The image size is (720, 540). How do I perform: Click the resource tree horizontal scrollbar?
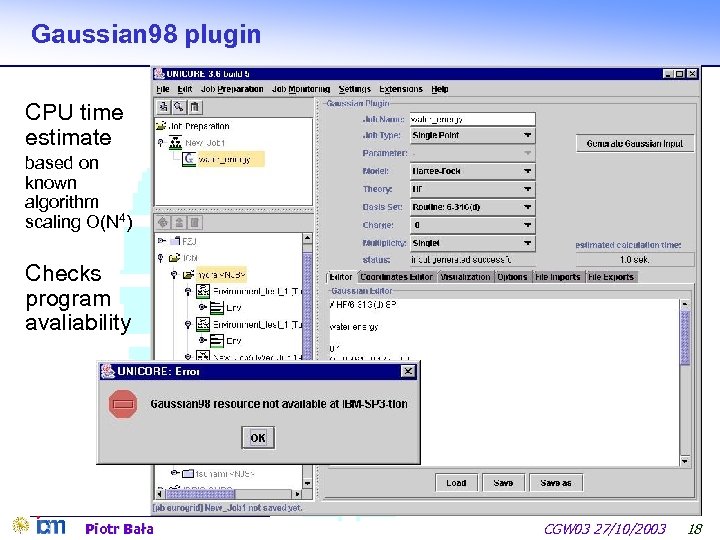pyautogui.click(x=228, y=494)
